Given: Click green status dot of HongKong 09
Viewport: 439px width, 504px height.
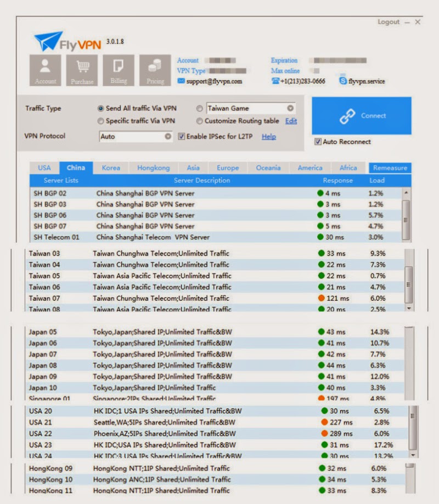Looking at the screenshot, I should coord(322,468).
